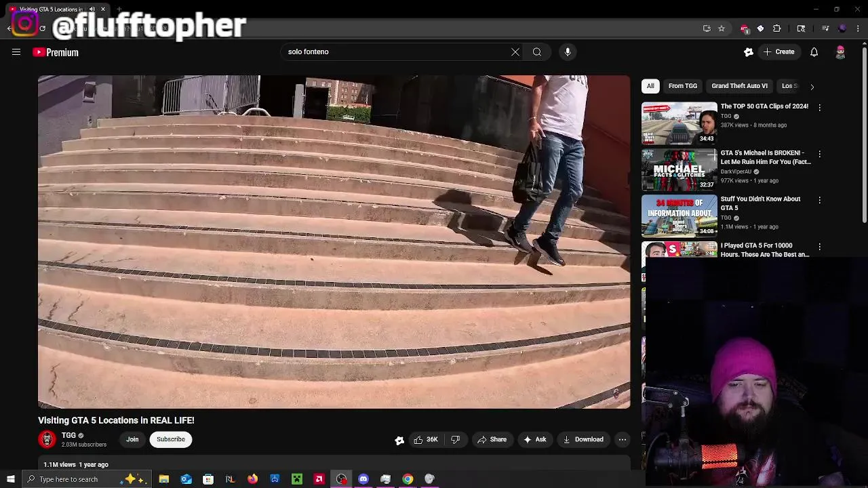Focus the 'Type here to search' box
This screenshot has width=868, height=488.
point(86,479)
